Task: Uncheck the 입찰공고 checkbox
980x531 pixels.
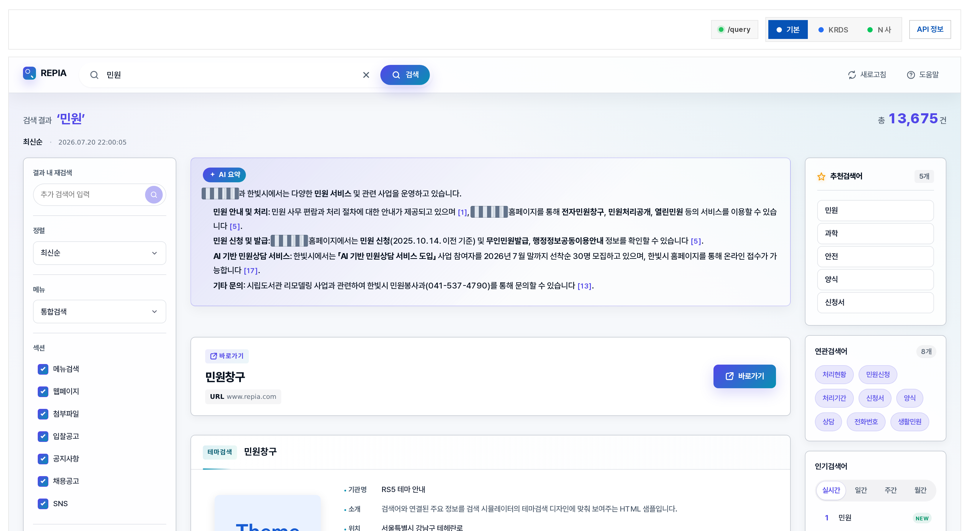Action: click(x=43, y=436)
